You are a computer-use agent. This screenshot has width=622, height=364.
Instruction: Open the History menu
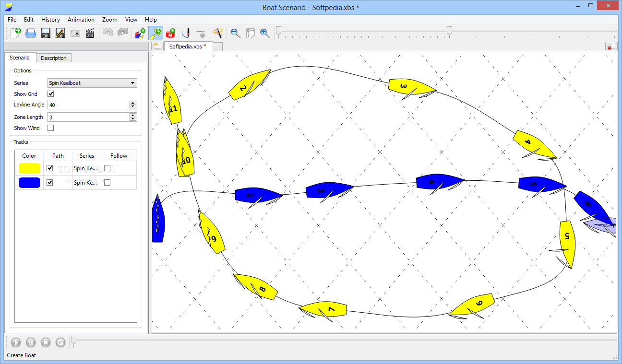click(x=50, y=20)
